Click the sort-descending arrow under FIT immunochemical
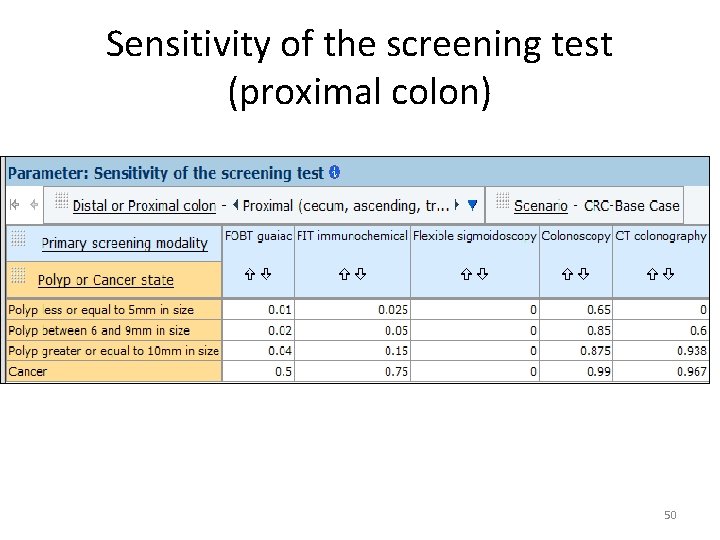 tap(360, 273)
